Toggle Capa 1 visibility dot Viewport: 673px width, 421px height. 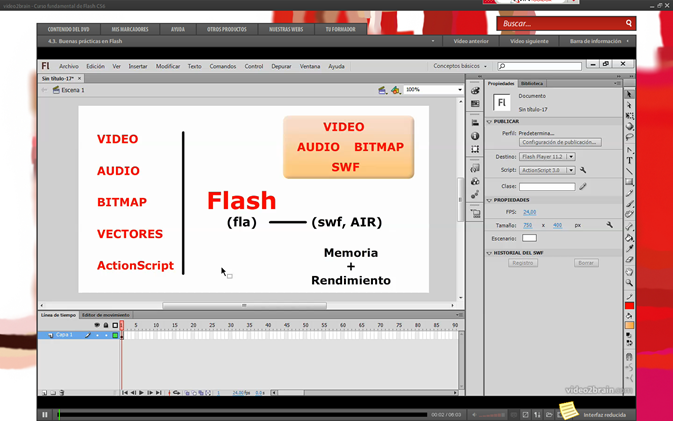coord(97,335)
